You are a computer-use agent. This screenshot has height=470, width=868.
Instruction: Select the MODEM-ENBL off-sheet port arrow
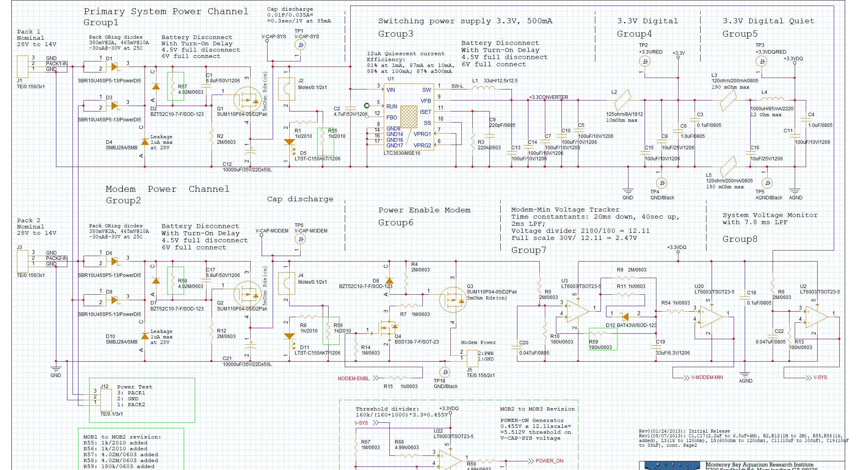tap(376, 378)
